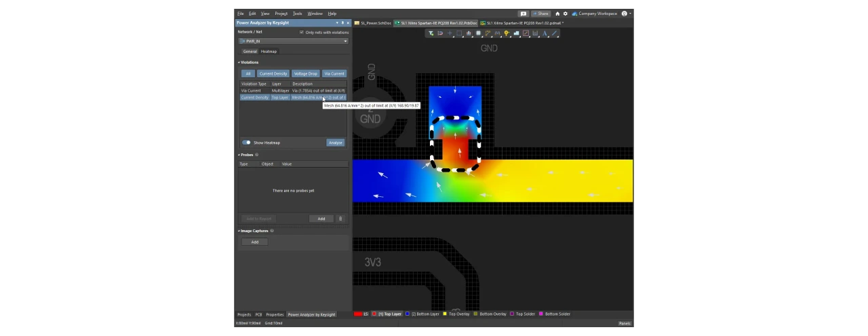Open settings via the gear icon
Viewport: 868px width, 336px height.
tap(566, 14)
